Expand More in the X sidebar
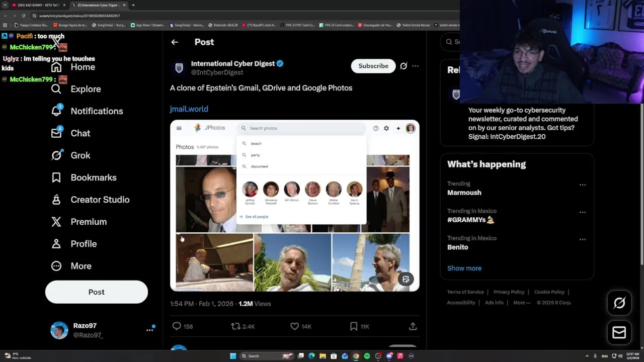The width and height of the screenshot is (644, 362). 71,266
